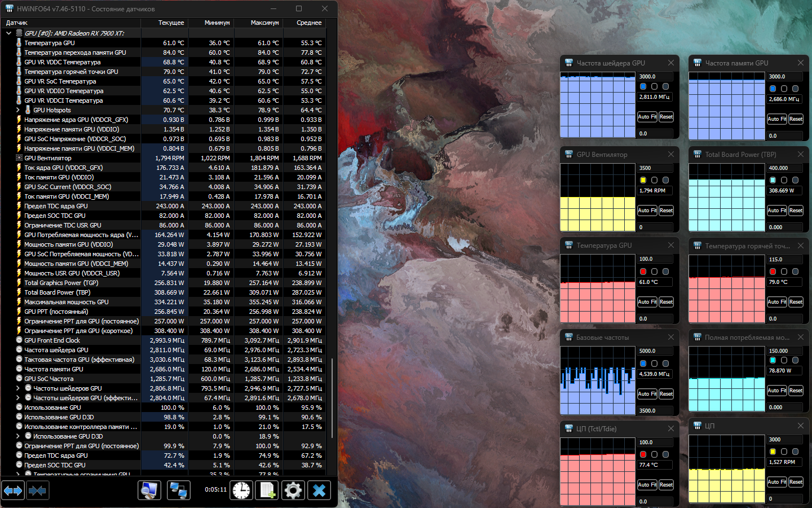
Task: Click the red color swatch in Температура GPU graph
Action: pos(643,271)
